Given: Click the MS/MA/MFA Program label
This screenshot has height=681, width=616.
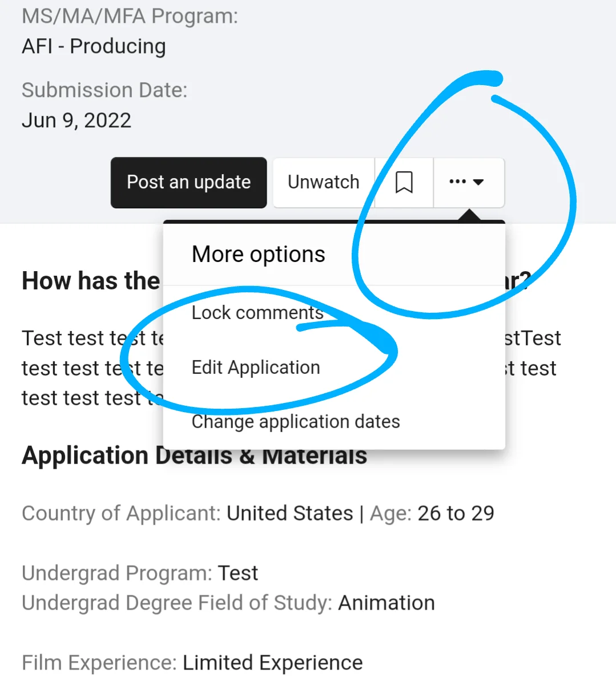Looking at the screenshot, I should tap(130, 16).
